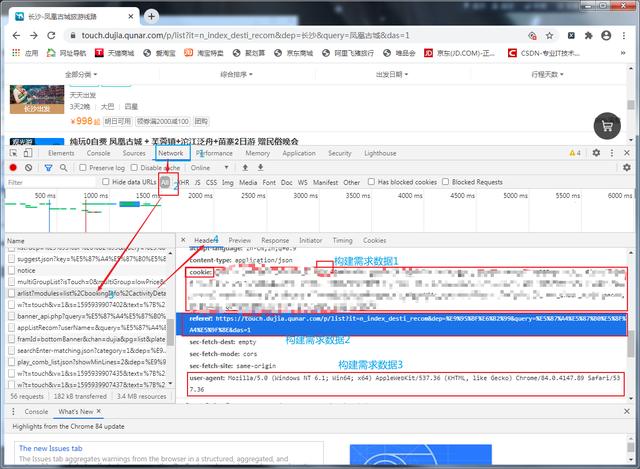The height and width of the screenshot is (469, 640).
Task: Switch to the Sources panel tab
Action: (x=134, y=153)
